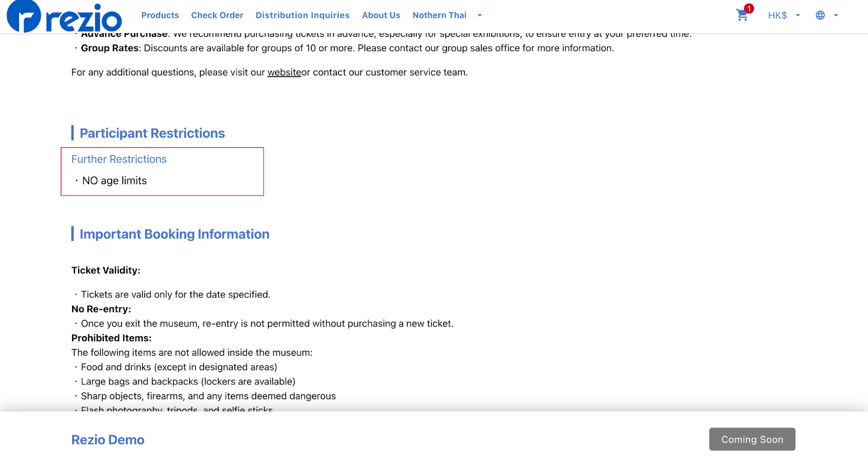This screenshot has width=868, height=467.
Task: Expand the arrow next to Nothern Thai
Action: [x=480, y=15]
